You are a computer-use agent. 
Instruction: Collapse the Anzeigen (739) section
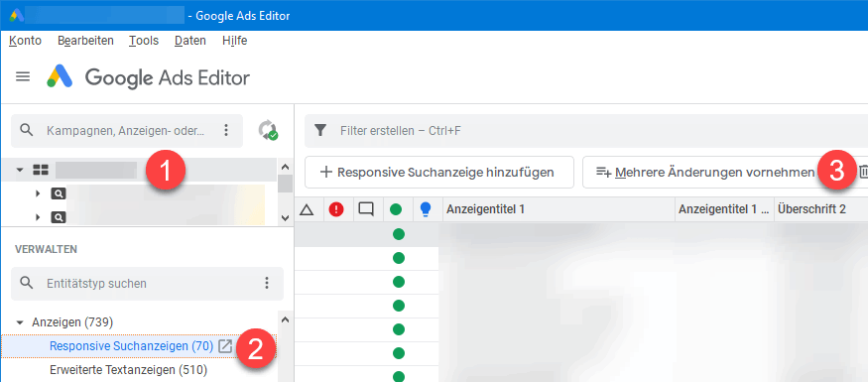click(21, 322)
